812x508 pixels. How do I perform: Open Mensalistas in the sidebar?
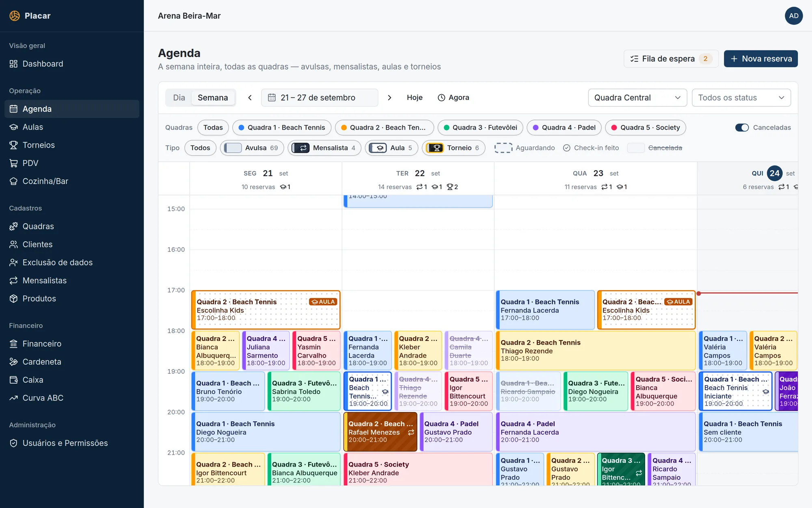coord(72,280)
